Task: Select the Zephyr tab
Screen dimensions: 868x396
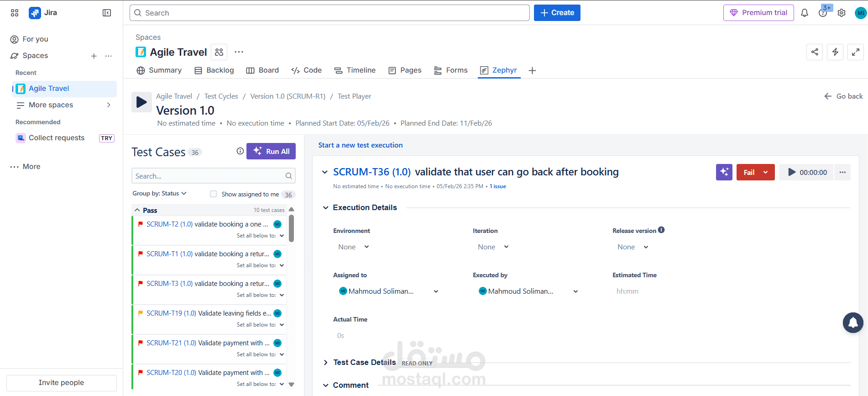Action: pyautogui.click(x=499, y=70)
